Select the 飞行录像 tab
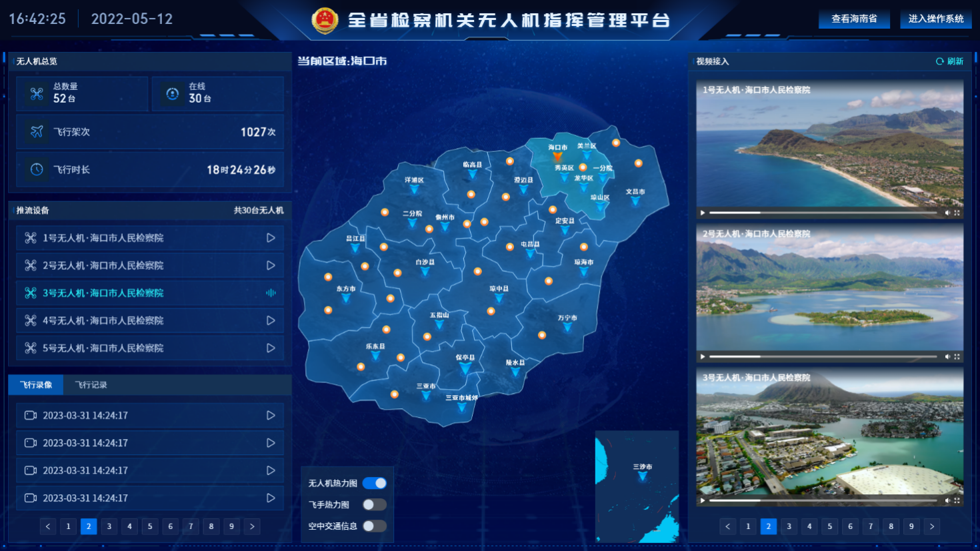This screenshot has height=551, width=980. pos(36,385)
